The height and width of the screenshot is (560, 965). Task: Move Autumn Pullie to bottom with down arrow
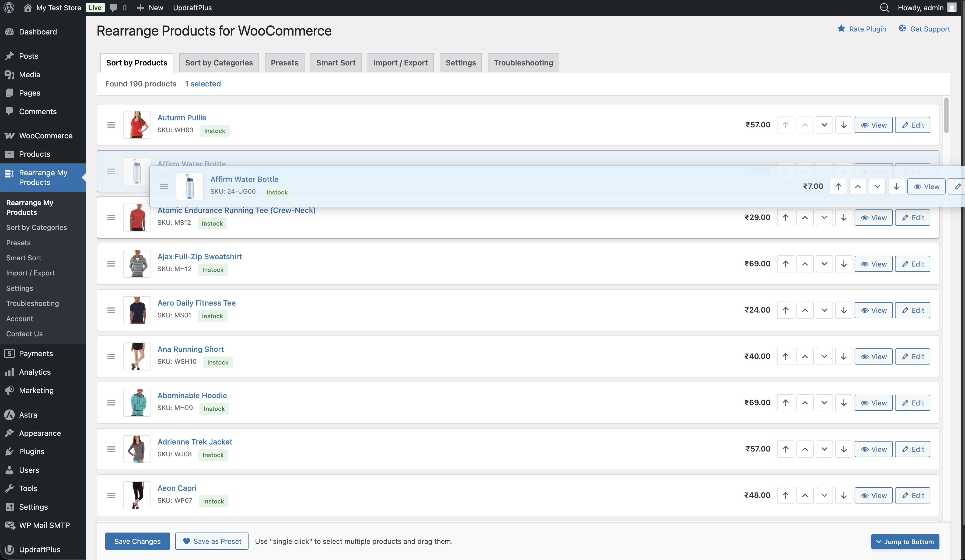click(x=844, y=125)
